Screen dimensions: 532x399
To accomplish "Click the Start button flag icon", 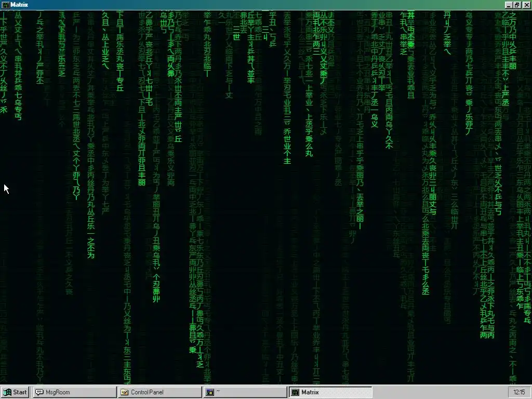I will pos(7,392).
